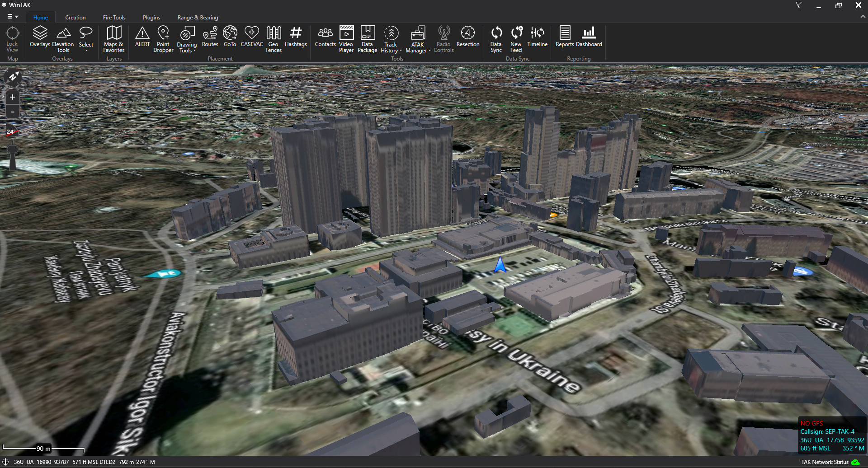The width and height of the screenshot is (868, 468).
Task: Toggle Lock View on map
Action: pyautogui.click(x=12, y=38)
